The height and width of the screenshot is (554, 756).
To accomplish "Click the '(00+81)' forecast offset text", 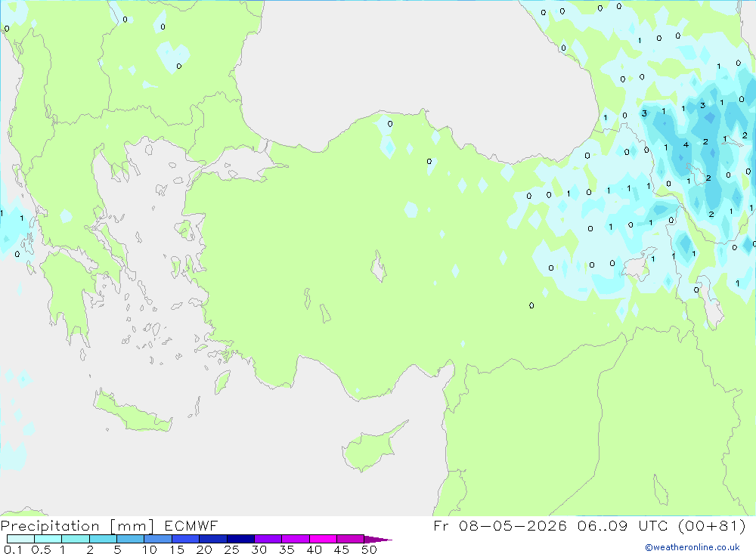I will click(711, 525).
